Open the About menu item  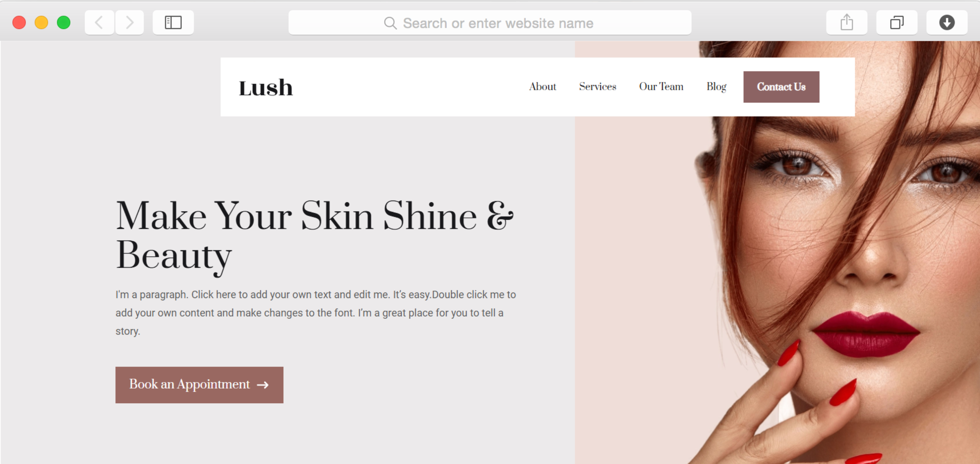542,87
